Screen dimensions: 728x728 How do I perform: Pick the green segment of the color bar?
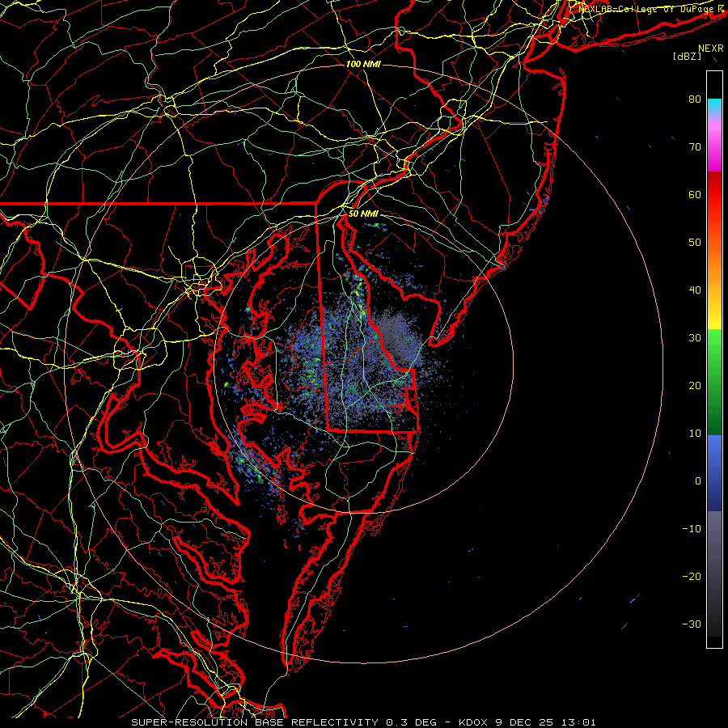click(714, 382)
